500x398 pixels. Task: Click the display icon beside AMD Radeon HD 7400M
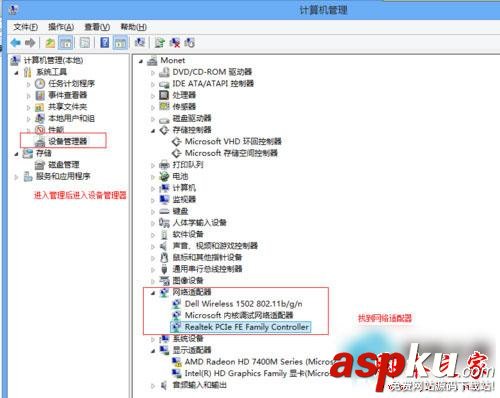pos(176,362)
